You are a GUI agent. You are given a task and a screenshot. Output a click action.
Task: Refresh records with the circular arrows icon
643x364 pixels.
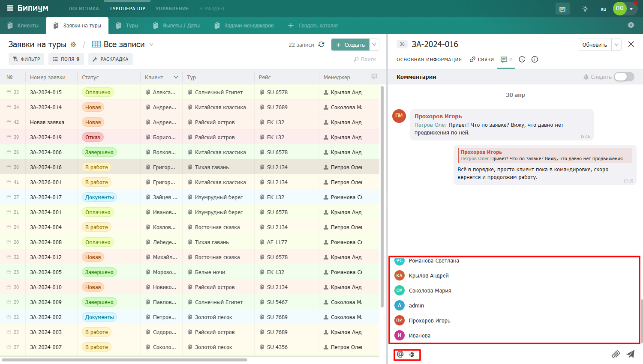point(321,45)
